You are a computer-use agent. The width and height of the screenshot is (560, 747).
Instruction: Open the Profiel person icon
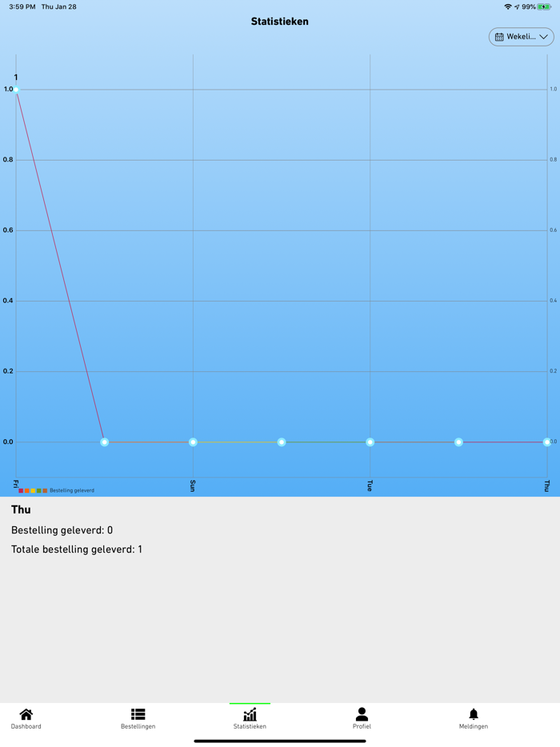[362, 714]
